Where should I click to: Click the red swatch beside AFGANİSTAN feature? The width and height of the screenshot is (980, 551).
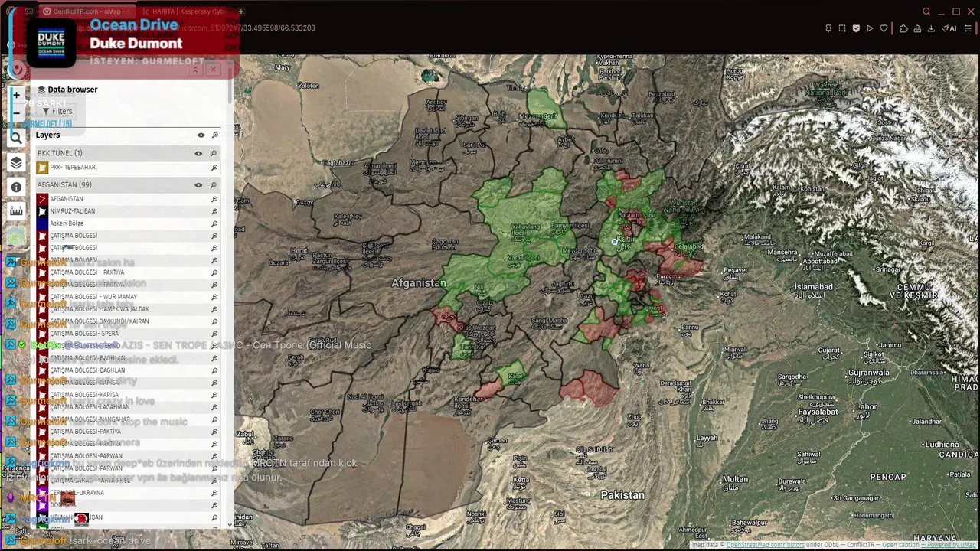coord(42,199)
